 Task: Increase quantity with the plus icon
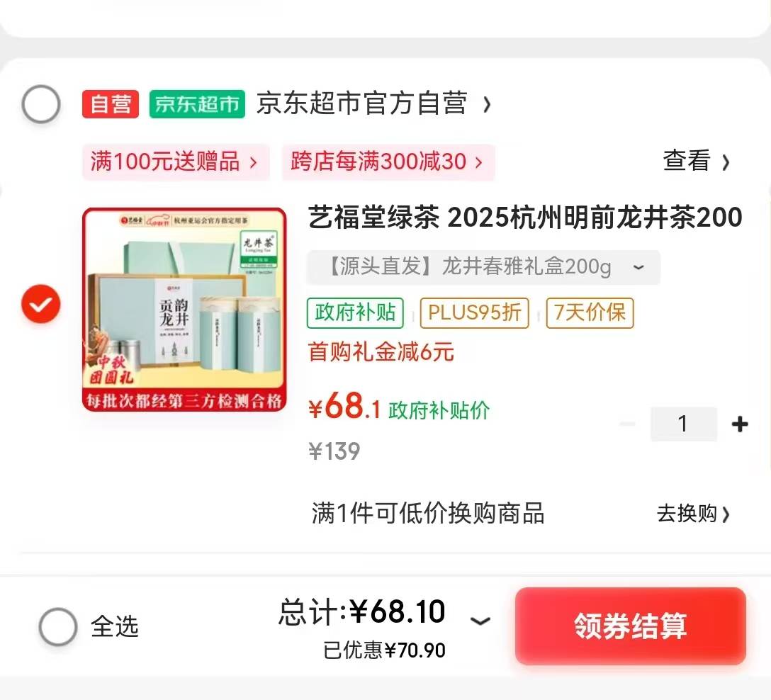pos(740,424)
